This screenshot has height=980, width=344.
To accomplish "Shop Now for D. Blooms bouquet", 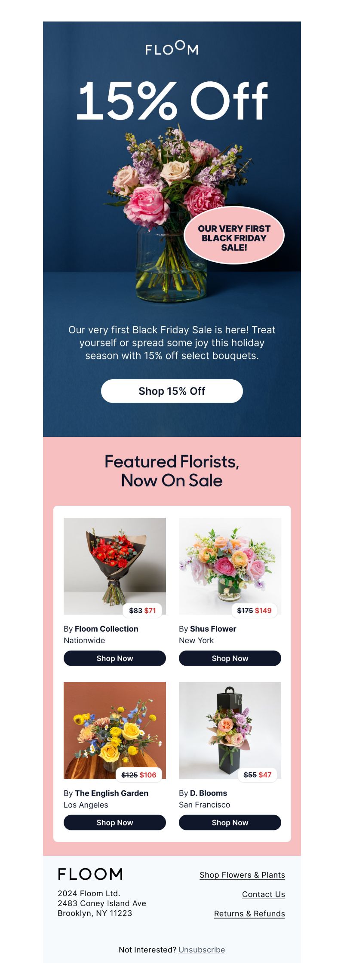I will pos(230,823).
